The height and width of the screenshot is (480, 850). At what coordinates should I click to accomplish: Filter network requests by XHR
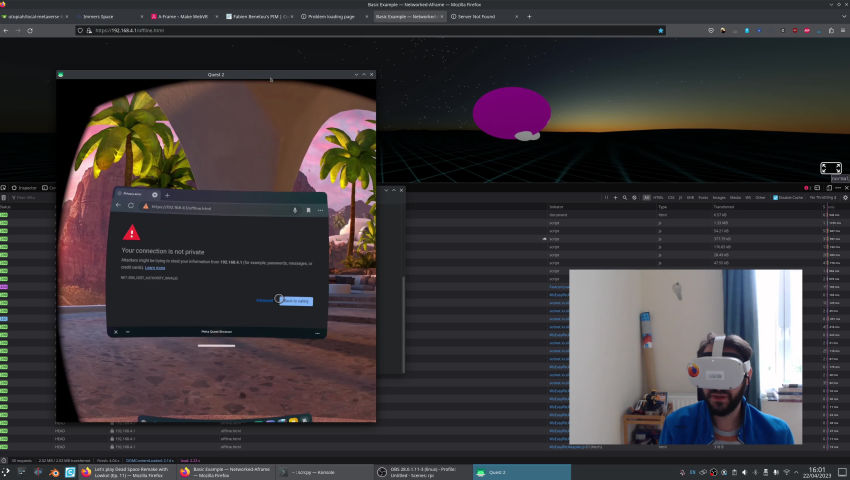[x=690, y=197]
